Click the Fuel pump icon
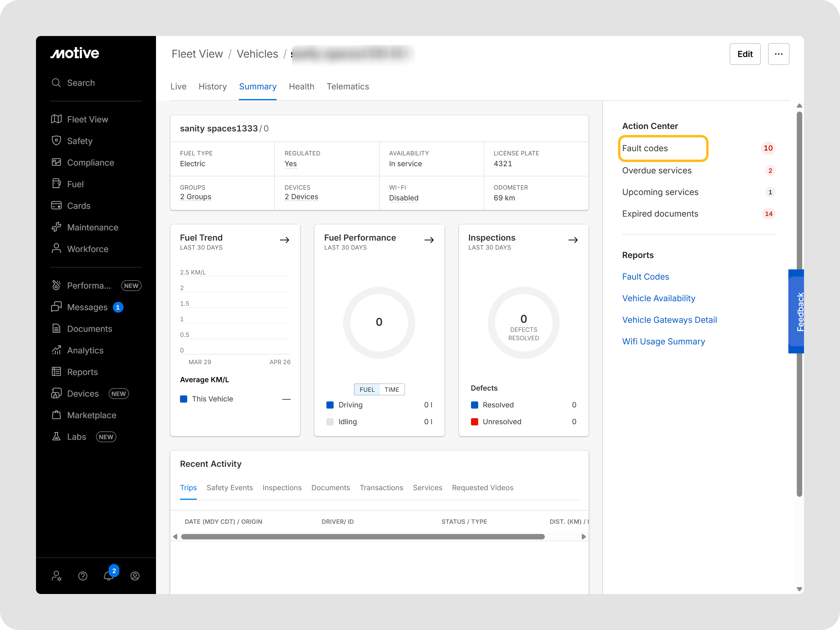The width and height of the screenshot is (840, 630). pos(56,184)
